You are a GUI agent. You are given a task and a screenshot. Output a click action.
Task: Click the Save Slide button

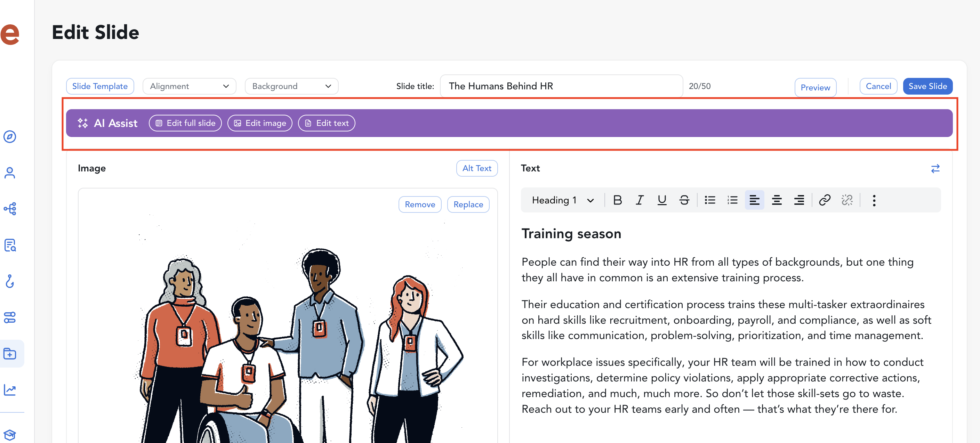pos(927,86)
